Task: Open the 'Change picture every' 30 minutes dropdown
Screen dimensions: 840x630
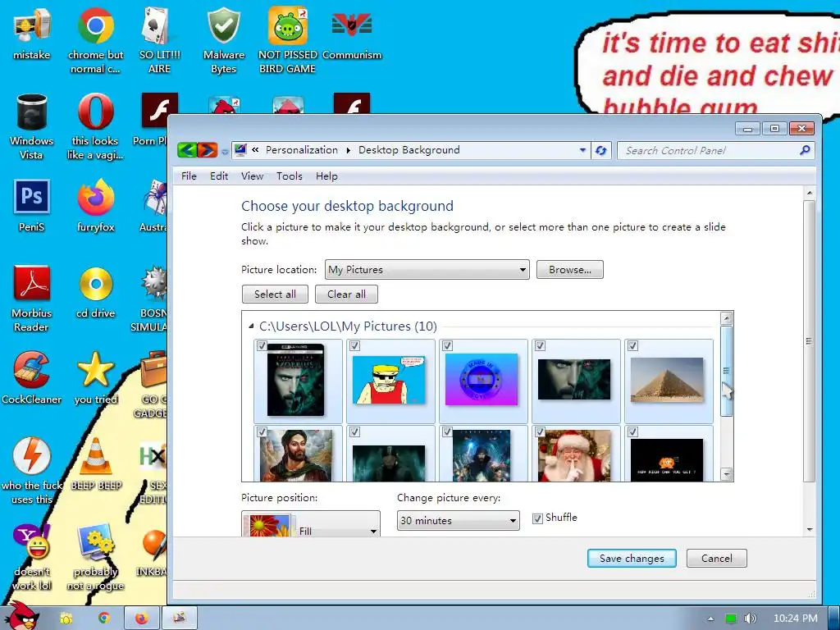Action: 458,521
